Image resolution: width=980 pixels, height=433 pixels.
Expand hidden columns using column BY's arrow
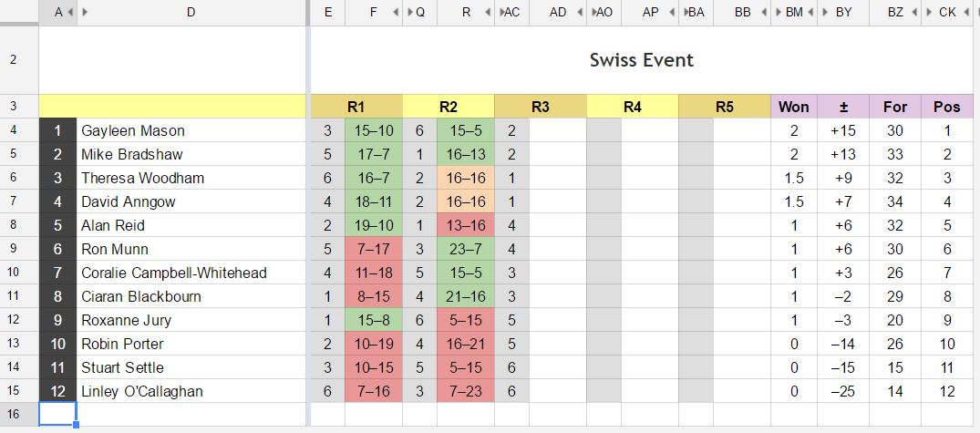824,12
